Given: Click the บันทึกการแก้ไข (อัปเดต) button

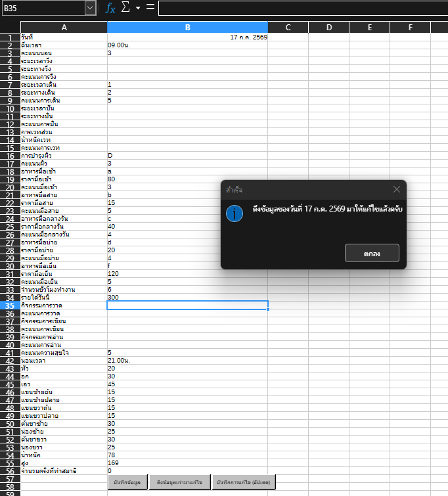Looking at the screenshot, I should tap(243, 482).
